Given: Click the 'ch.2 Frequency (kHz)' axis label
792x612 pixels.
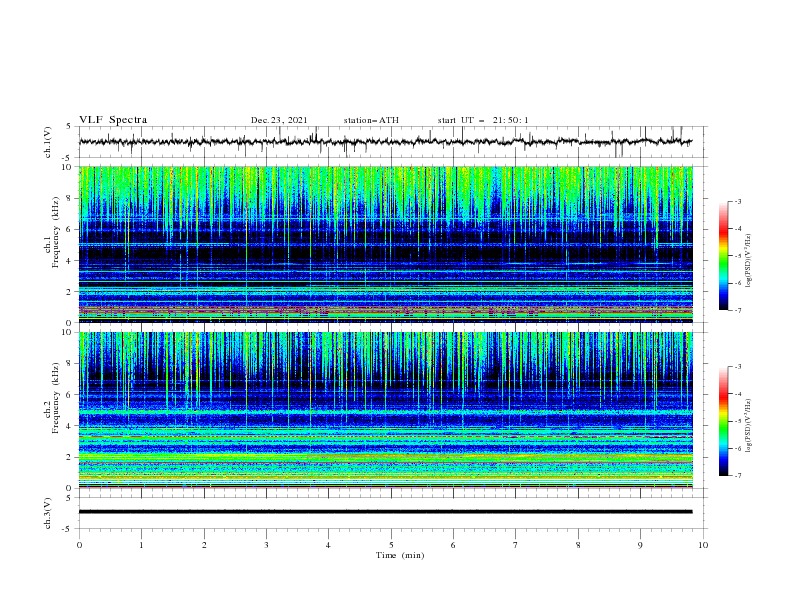Looking at the screenshot, I should point(52,398).
